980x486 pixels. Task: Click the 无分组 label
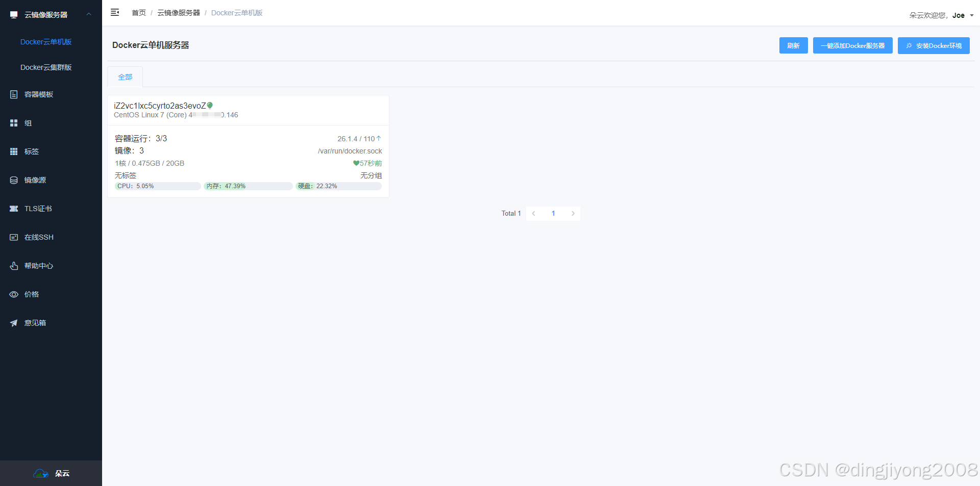[x=371, y=175]
